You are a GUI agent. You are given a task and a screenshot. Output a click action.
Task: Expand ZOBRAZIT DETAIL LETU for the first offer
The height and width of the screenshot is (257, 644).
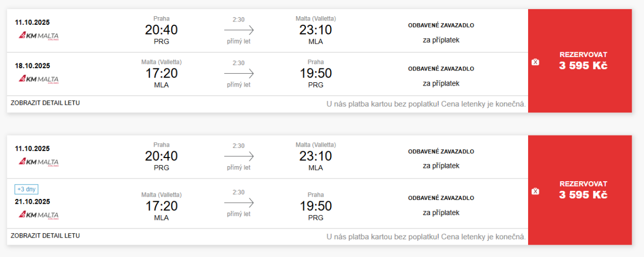pyautogui.click(x=45, y=103)
